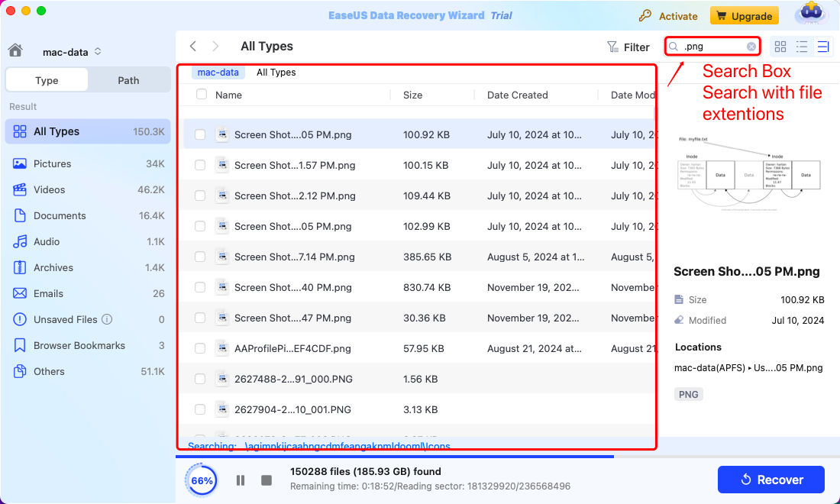Click the Recover button
This screenshot has height=504, width=840.
771,480
